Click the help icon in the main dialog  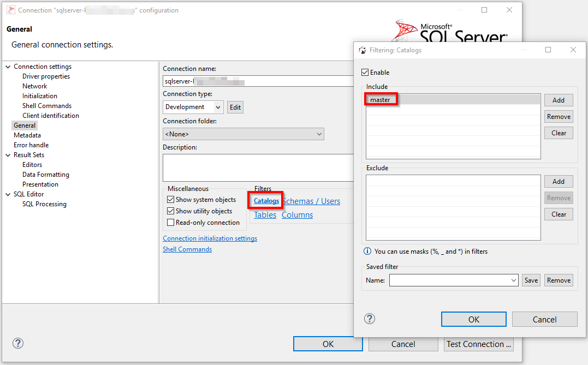pyautogui.click(x=18, y=343)
